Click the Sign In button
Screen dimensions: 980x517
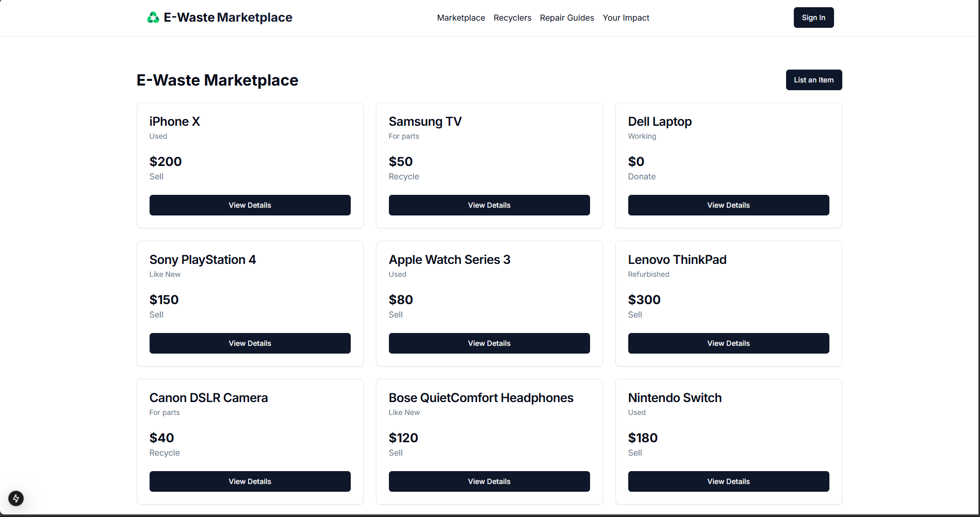pyautogui.click(x=813, y=17)
